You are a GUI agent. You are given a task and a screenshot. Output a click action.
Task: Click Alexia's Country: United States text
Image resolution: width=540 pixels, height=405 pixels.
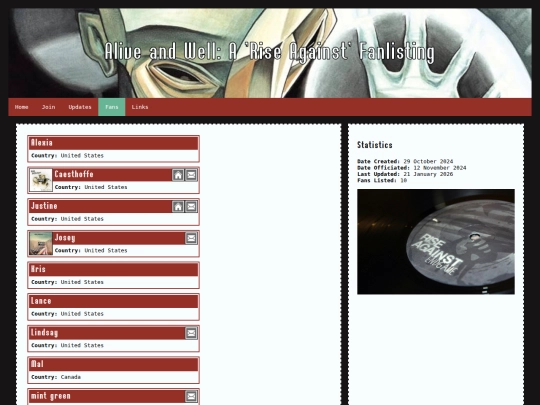(67, 156)
